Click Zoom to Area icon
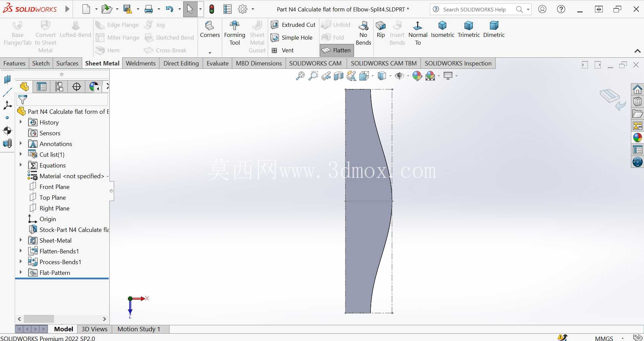 (313, 76)
